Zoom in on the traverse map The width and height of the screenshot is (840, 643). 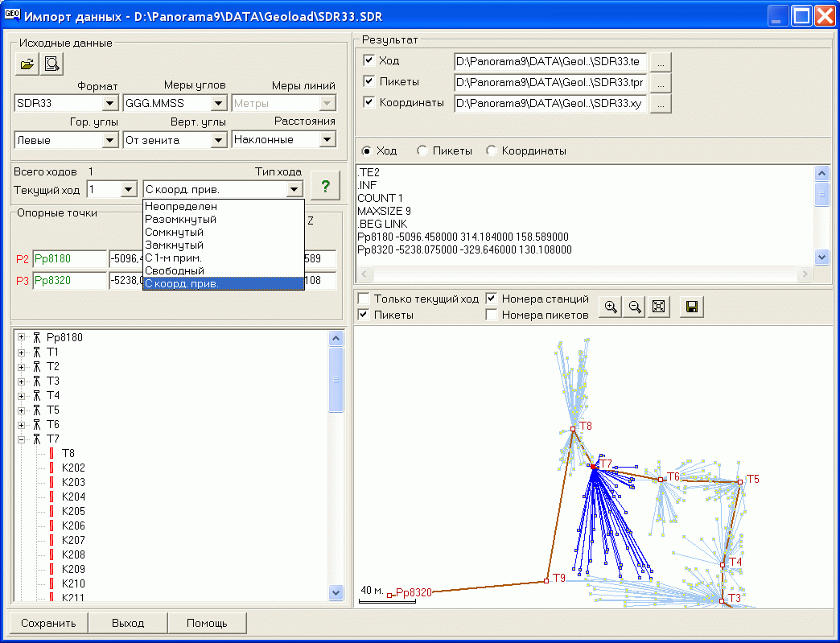click(x=611, y=307)
